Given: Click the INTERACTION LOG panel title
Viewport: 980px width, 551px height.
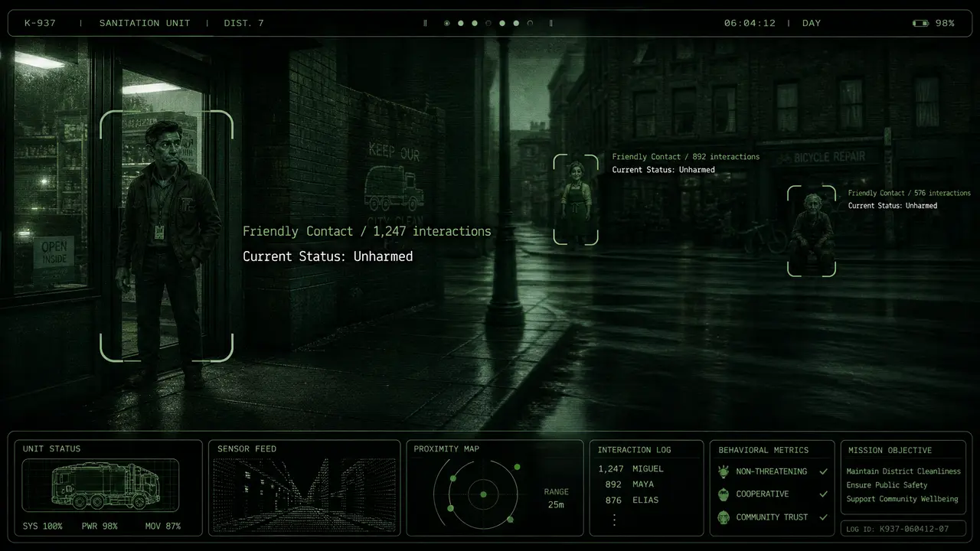Looking at the screenshot, I should (635, 450).
